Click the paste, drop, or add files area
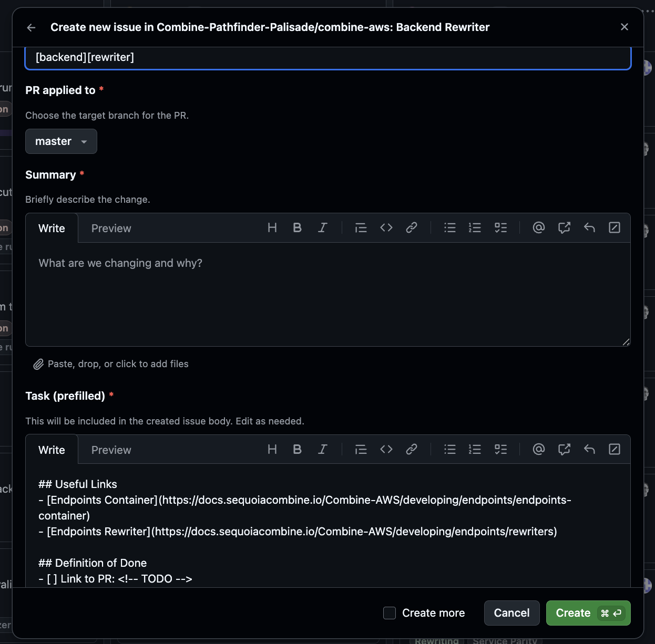 (x=110, y=363)
